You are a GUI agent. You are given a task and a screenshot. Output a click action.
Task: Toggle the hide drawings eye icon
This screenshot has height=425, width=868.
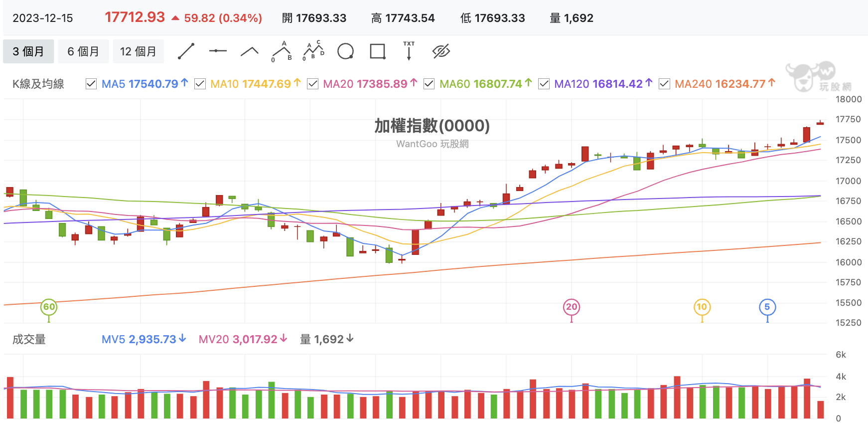[x=441, y=51]
